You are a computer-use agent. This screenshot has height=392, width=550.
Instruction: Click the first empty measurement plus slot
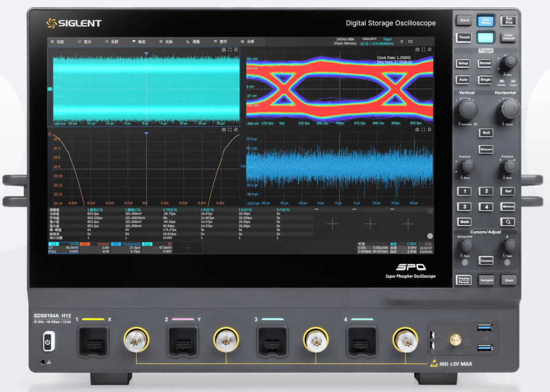[332, 224]
